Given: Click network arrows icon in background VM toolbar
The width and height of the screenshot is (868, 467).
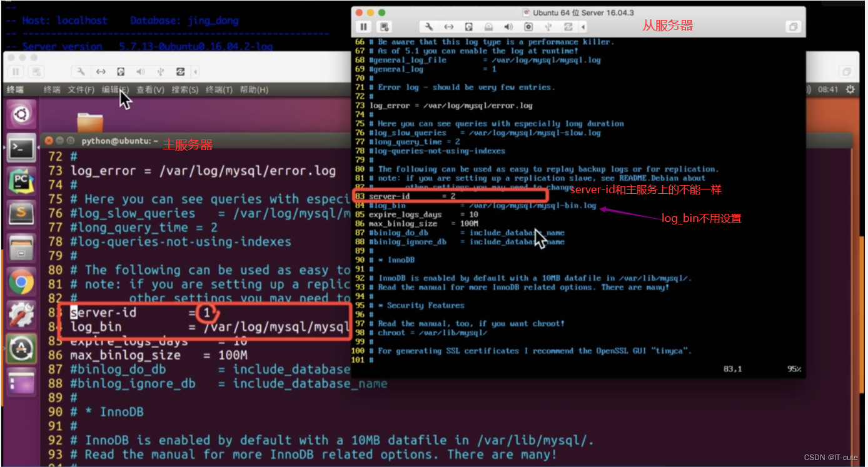Looking at the screenshot, I should coord(101,71).
